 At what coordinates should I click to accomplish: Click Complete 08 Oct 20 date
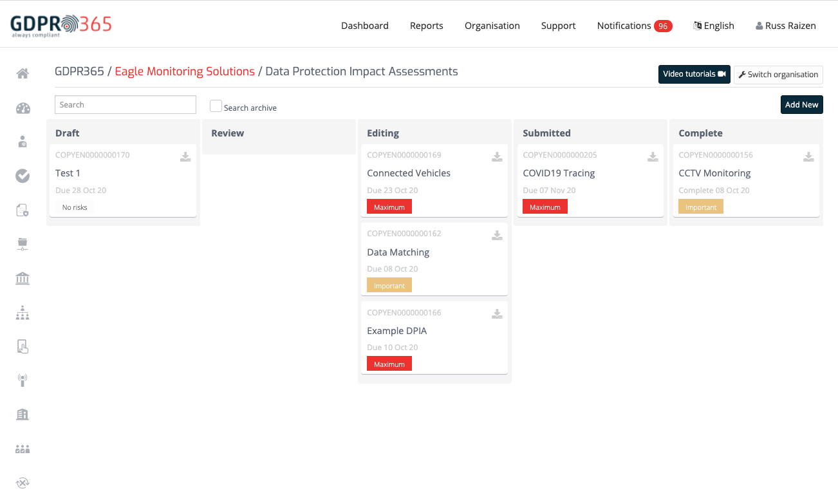click(714, 191)
